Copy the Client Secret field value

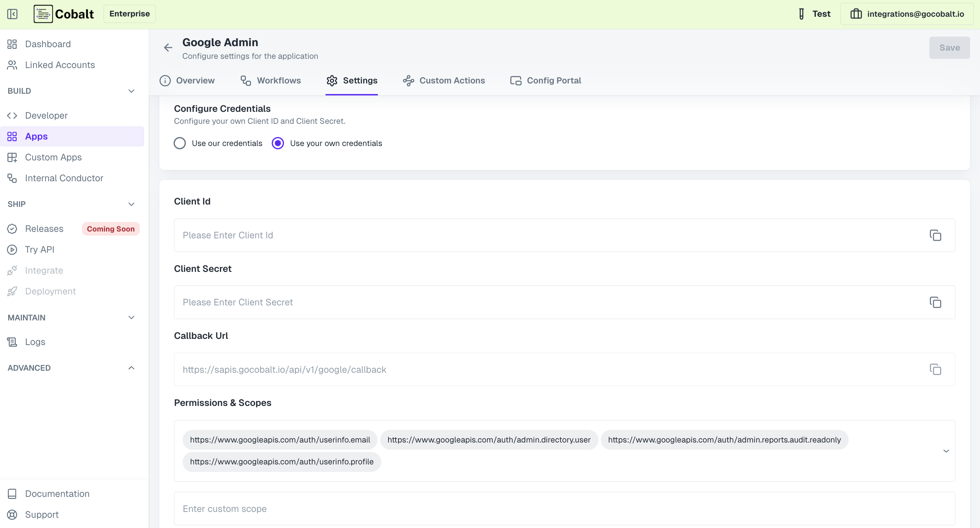coord(935,302)
